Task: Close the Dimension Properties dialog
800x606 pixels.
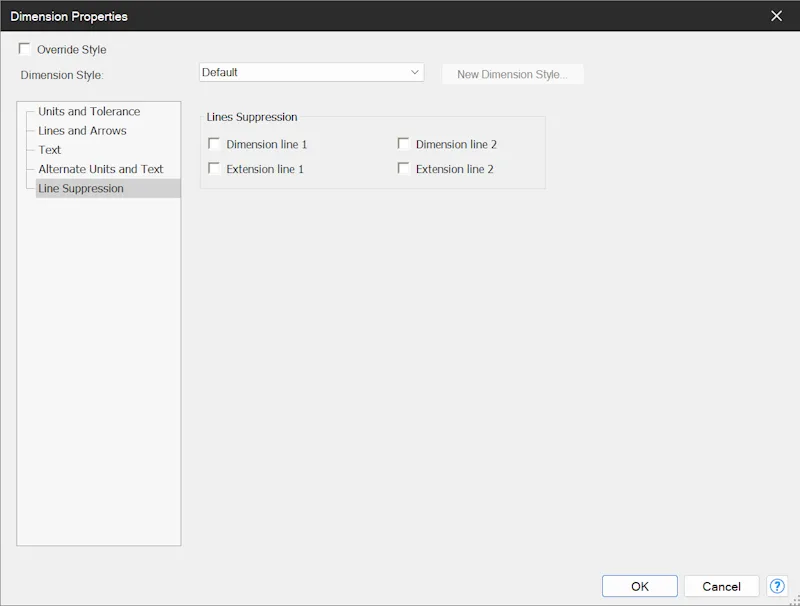Action: (x=776, y=16)
